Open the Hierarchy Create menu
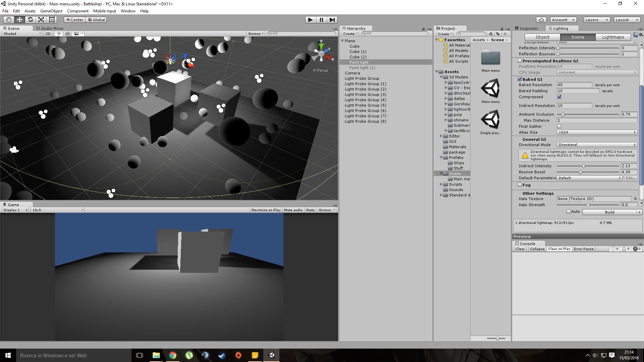This screenshot has height=362, width=644. pyautogui.click(x=350, y=34)
